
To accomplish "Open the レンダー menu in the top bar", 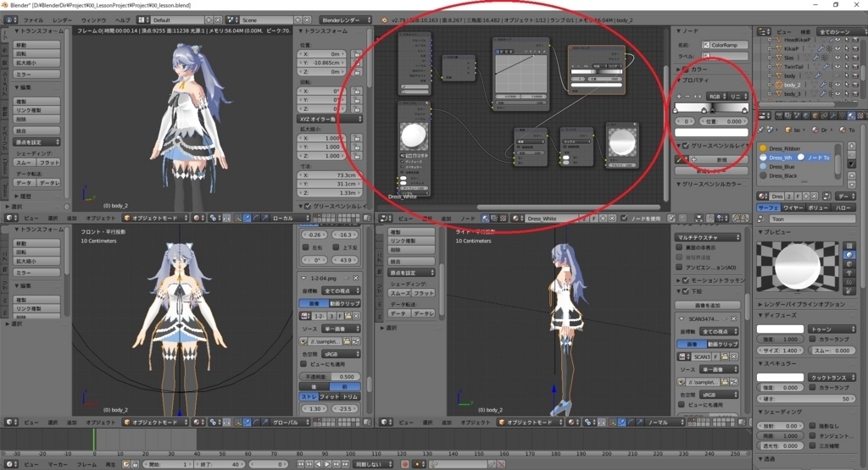I will (62, 20).
